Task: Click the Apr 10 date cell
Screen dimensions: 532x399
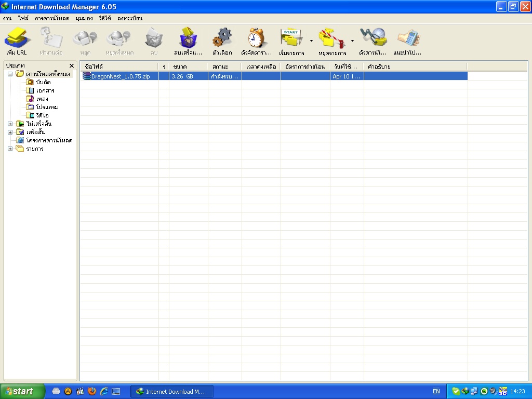Action: [347, 76]
